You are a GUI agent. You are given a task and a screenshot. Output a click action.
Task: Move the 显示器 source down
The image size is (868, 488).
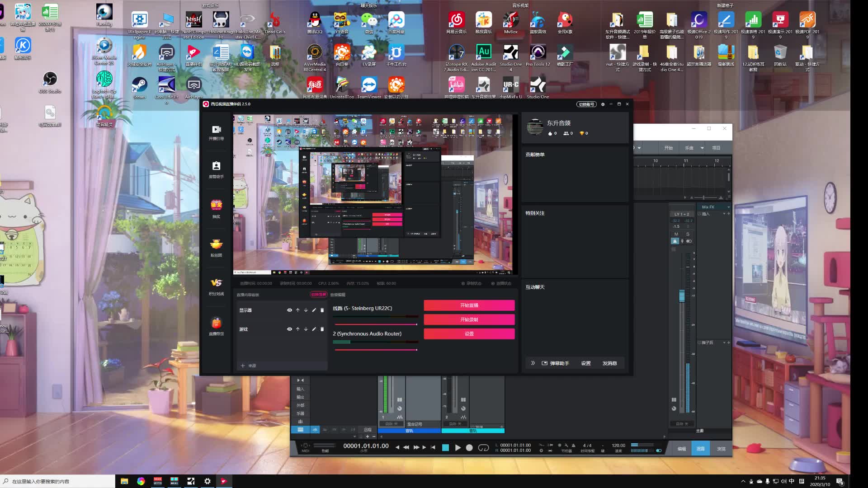click(x=306, y=310)
